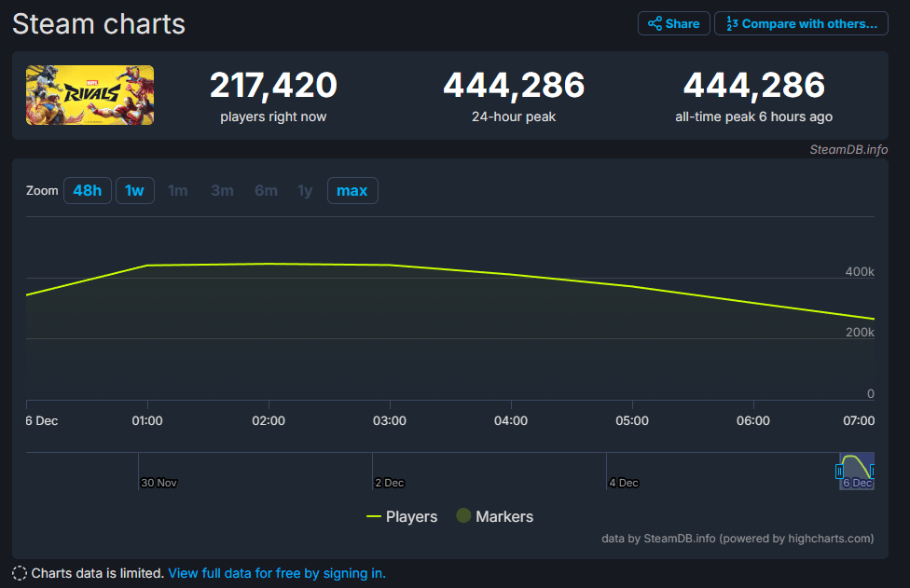Click the Steam charts heading
Screen dimensions: 910x588
coord(99,24)
